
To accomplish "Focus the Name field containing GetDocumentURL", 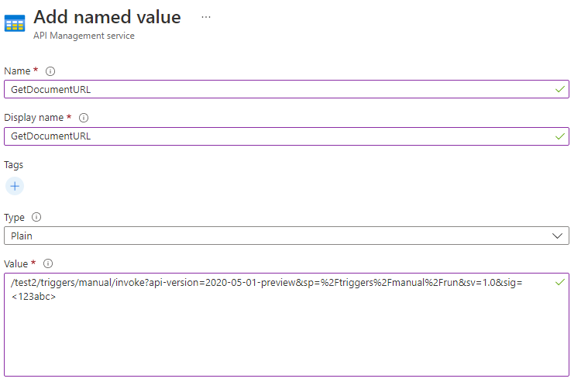I will coord(279,89).
